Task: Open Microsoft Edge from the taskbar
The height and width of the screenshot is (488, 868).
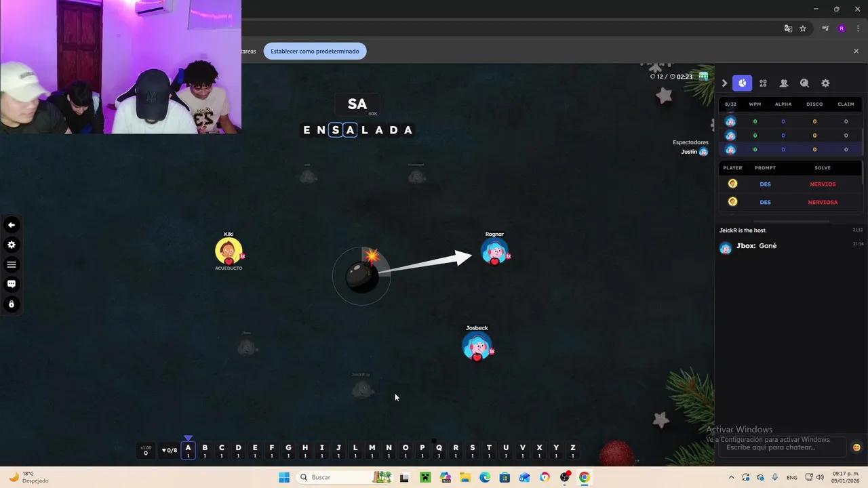Action: point(485,477)
